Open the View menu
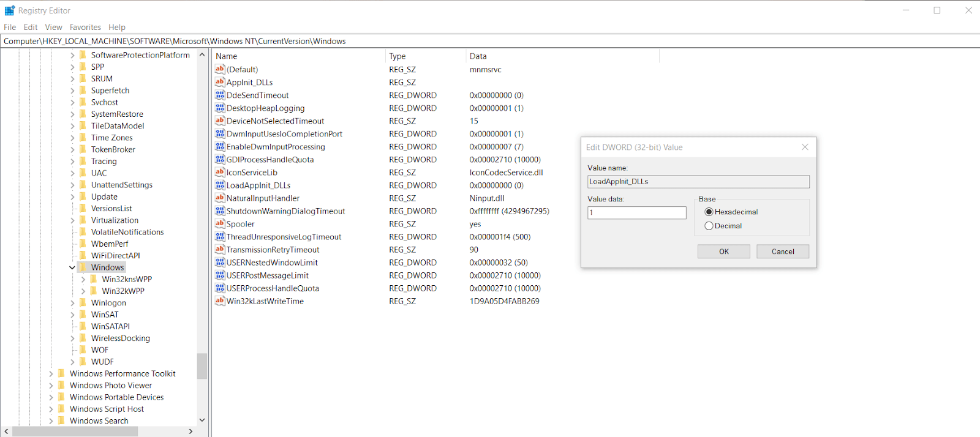This screenshot has height=437, width=980. pyautogui.click(x=53, y=27)
